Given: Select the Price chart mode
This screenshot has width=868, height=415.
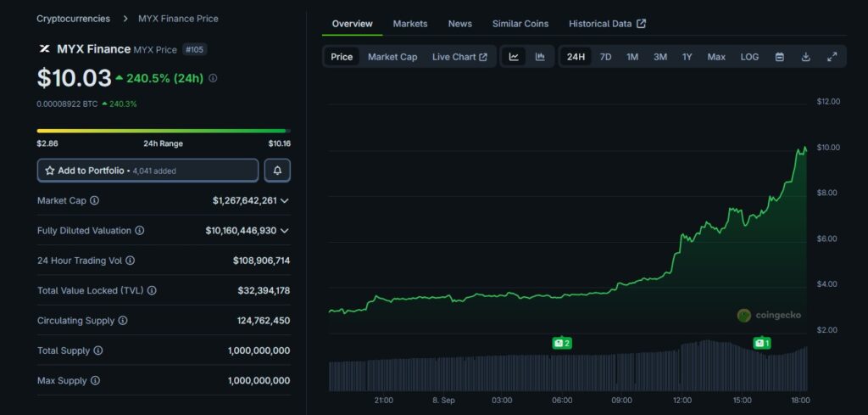Looking at the screenshot, I should [342, 57].
